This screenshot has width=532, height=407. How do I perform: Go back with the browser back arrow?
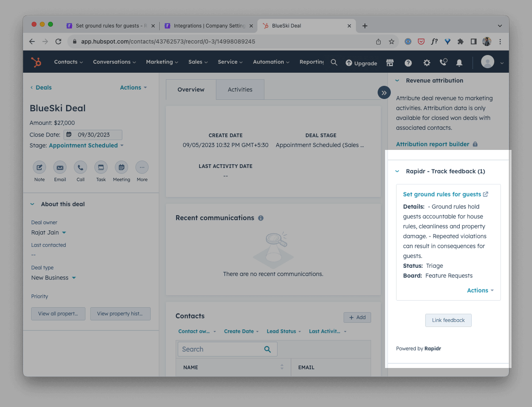[x=32, y=41]
